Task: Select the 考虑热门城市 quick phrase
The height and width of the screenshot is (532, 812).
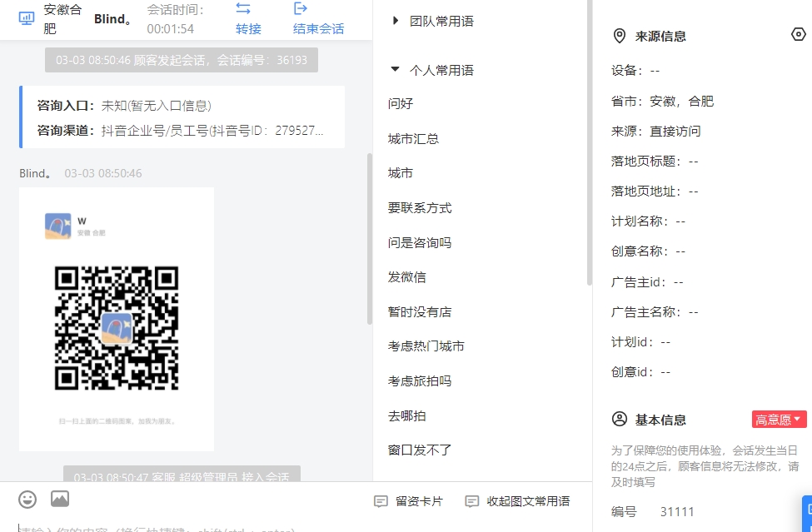Action: pyautogui.click(x=426, y=346)
